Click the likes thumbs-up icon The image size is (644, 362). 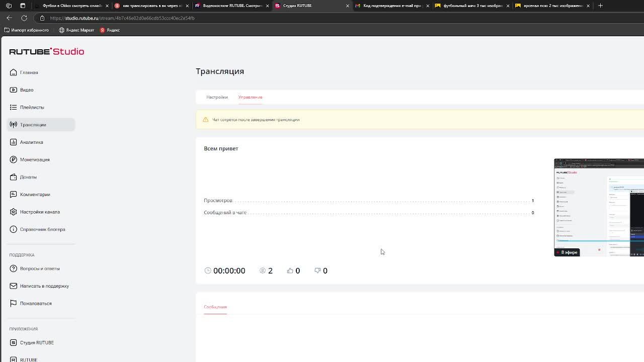(x=290, y=270)
